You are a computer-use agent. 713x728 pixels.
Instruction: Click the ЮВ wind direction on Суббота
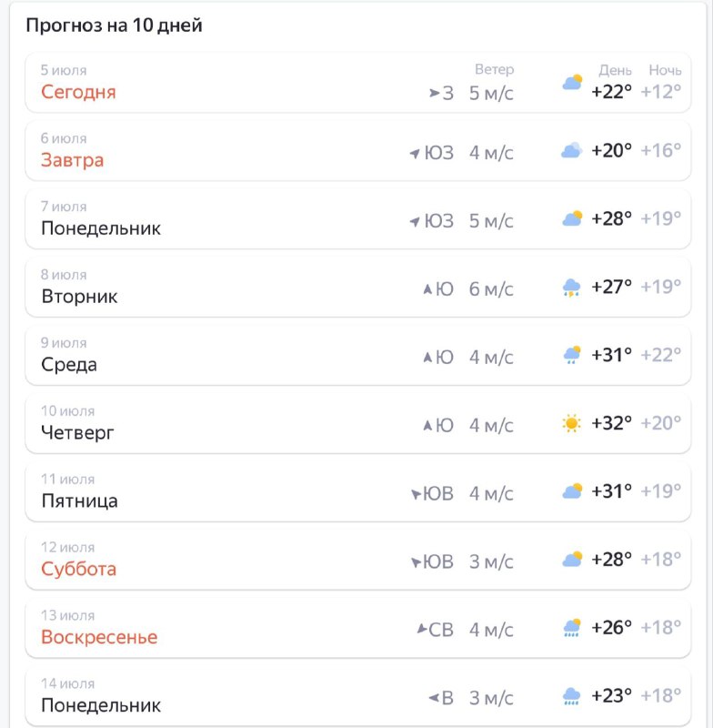click(x=438, y=561)
